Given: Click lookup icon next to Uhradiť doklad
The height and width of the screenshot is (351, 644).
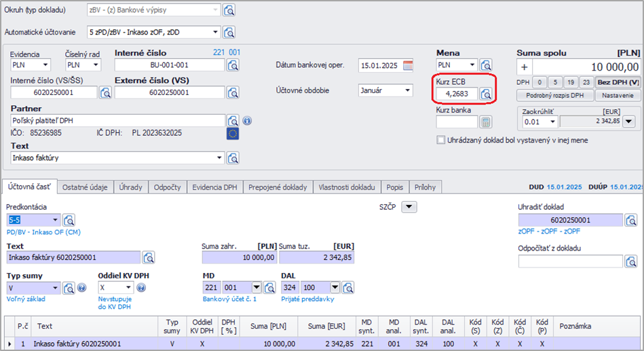Looking at the screenshot, I should [x=631, y=220].
